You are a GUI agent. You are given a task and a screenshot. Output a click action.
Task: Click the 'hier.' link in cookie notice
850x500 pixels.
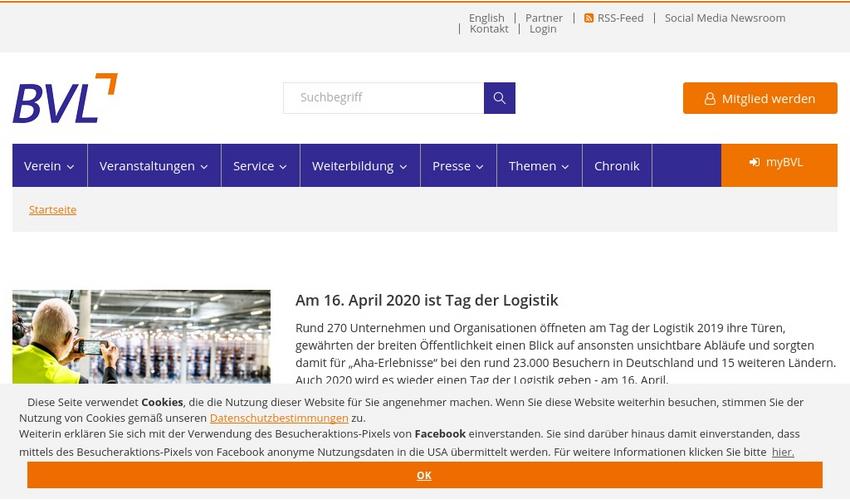point(783,452)
